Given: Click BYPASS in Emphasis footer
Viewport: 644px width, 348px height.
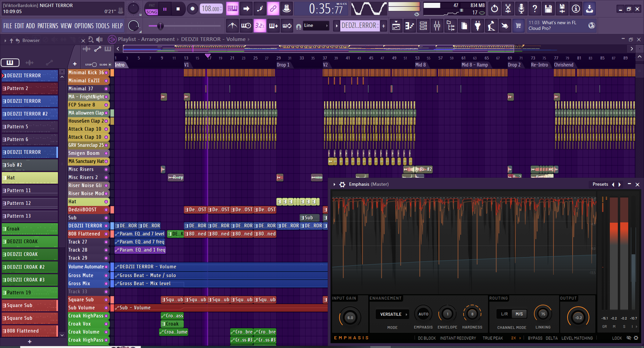Looking at the screenshot, I should pos(535,338).
